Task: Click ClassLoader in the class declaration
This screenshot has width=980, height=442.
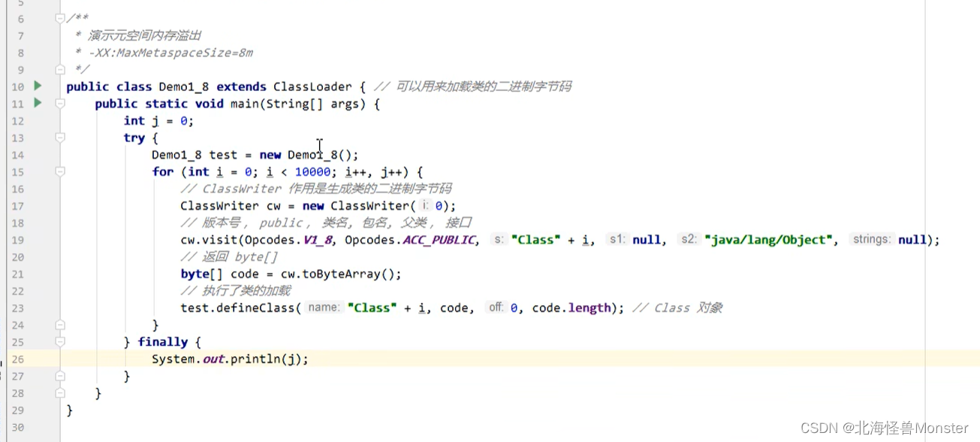Action: tap(312, 86)
